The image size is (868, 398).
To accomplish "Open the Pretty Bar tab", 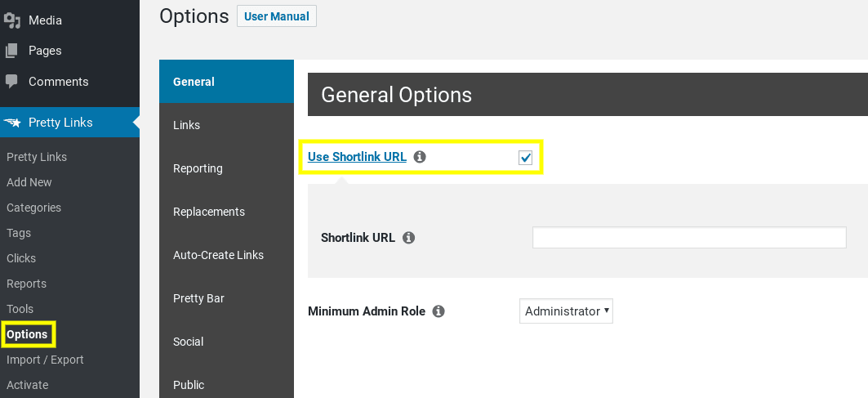I will [x=226, y=298].
